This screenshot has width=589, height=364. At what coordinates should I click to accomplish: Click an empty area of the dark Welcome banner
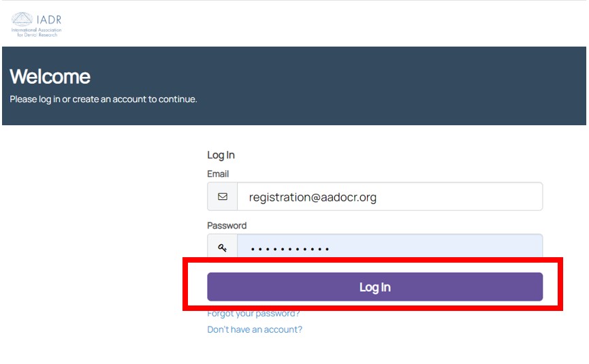(x=409, y=85)
